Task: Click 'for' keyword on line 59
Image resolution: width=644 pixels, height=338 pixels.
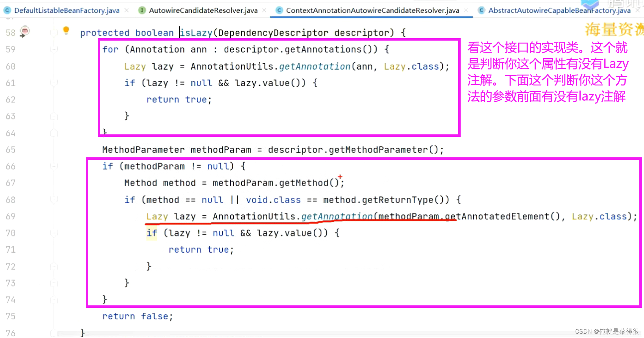Action: (x=110, y=49)
